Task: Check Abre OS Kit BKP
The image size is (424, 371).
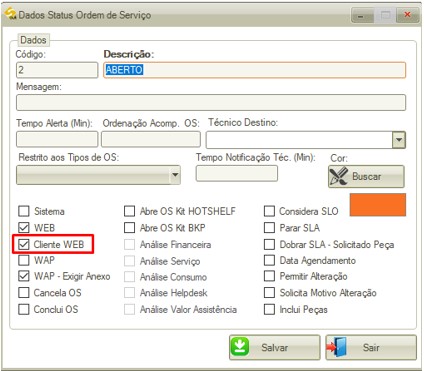Action: pyautogui.click(x=129, y=228)
